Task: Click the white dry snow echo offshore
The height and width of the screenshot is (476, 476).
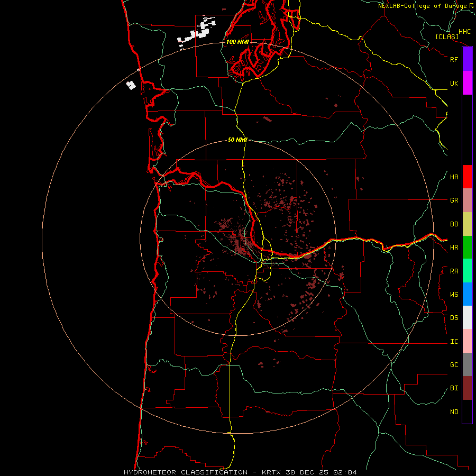Action: pos(131,85)
